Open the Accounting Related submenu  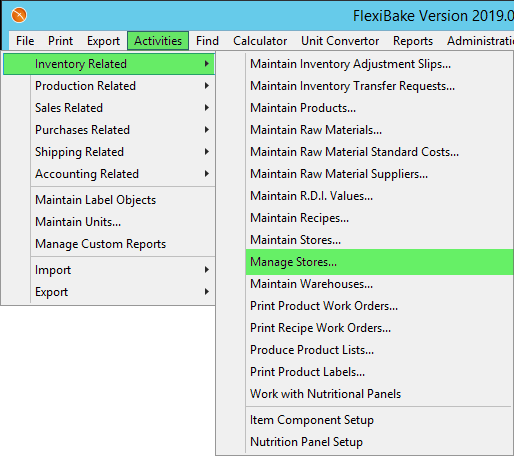coord(109,174)
